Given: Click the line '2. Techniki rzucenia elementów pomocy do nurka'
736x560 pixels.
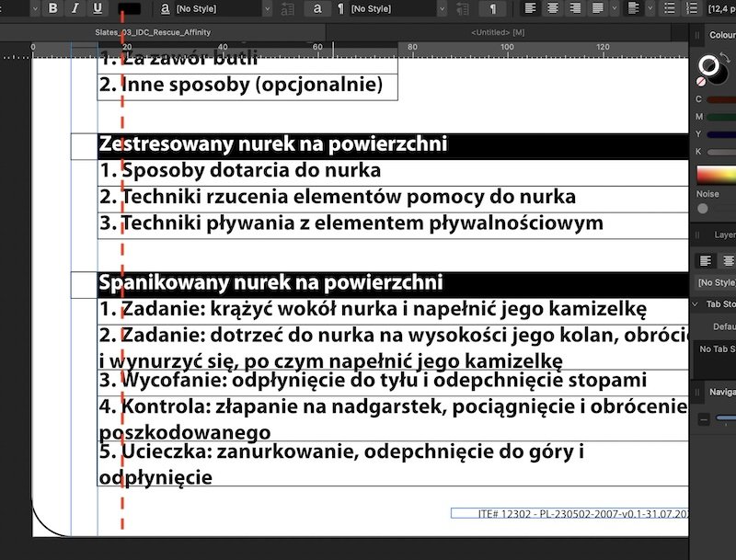Looking at the screenshot, I should (x=338, y=197).
